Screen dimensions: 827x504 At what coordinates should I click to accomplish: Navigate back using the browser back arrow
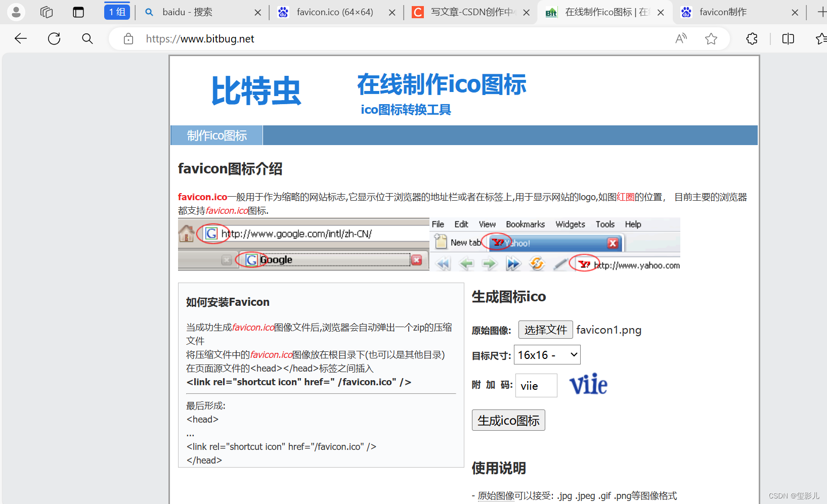tap(20, 38)
